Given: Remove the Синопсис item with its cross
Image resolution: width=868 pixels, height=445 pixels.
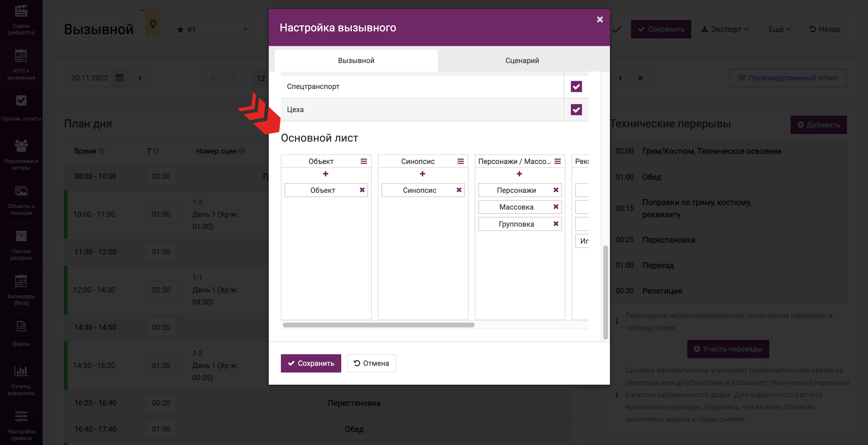Looking at the screenshot, I should tap(459, 190).
